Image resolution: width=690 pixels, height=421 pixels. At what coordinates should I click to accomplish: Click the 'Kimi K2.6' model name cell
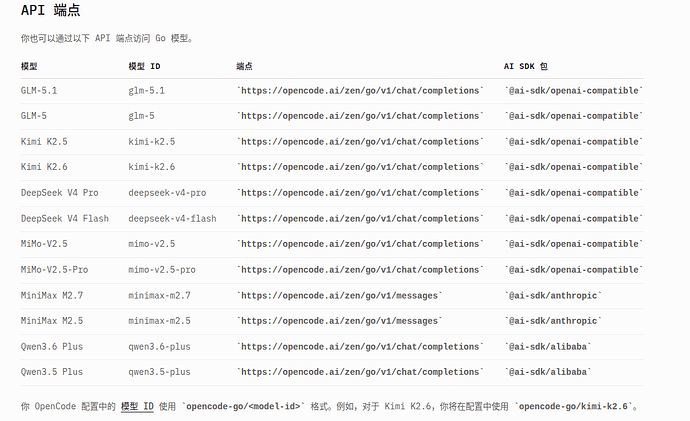click(44, 167)
